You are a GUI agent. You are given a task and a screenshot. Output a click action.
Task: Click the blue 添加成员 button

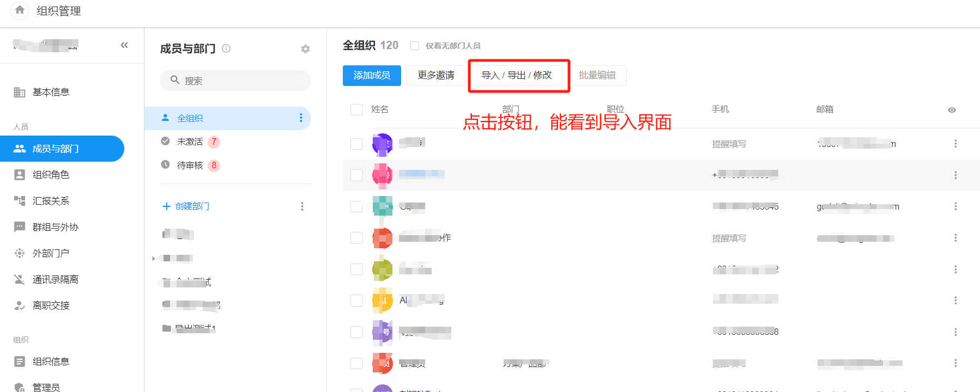372,76
